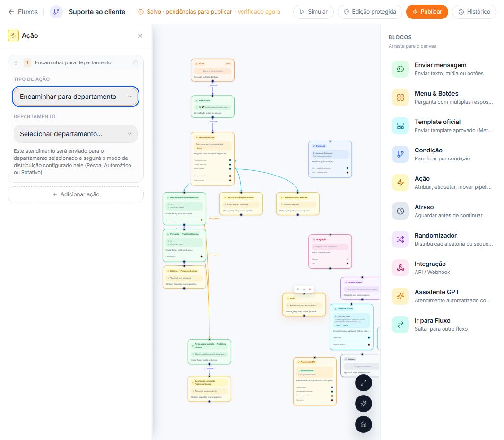Click the sparkle icon of Assistente GPT block
Viewport: 504px width, 440px height.
pos(400,296)
